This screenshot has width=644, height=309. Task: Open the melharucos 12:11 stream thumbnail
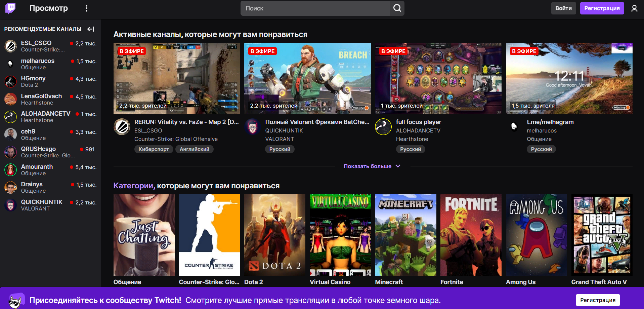point(569,78)
